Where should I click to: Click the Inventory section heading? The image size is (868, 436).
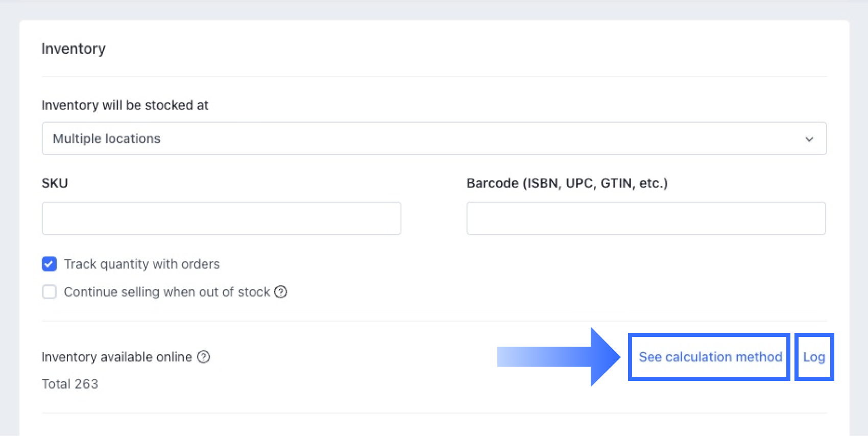[x=74, y=49]
